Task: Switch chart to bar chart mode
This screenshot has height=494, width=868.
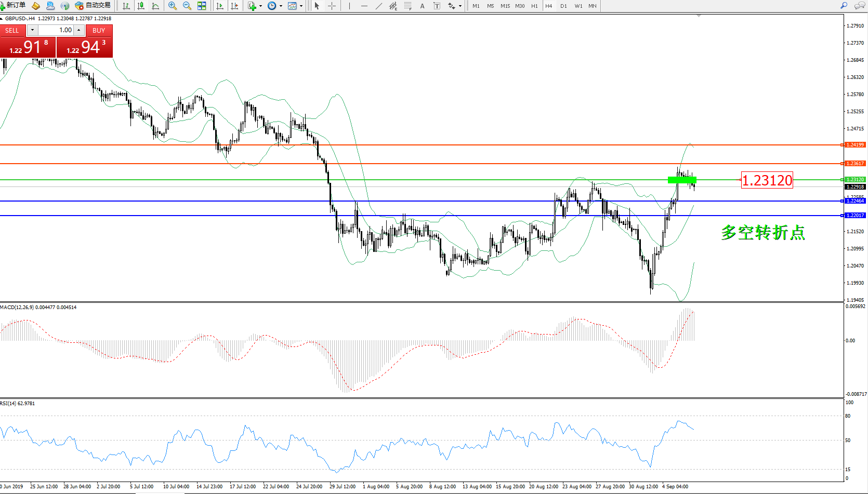Action: tap(126, 6)
